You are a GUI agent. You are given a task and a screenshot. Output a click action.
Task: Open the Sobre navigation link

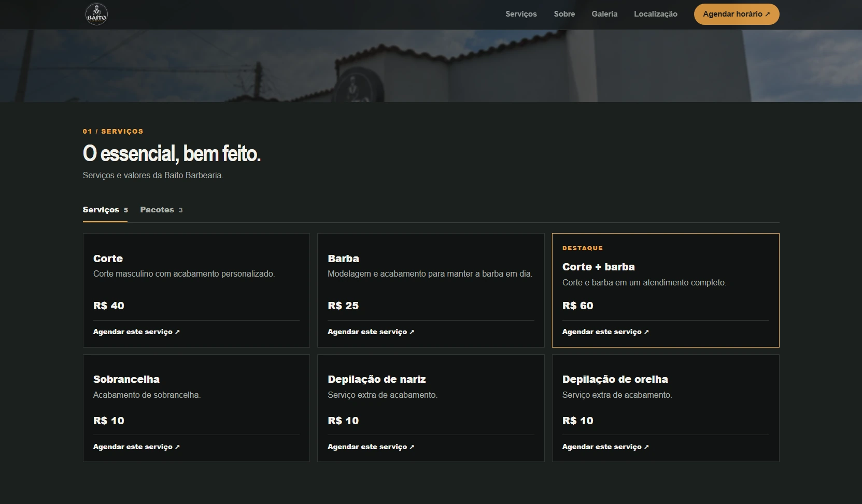coord(564,14)
